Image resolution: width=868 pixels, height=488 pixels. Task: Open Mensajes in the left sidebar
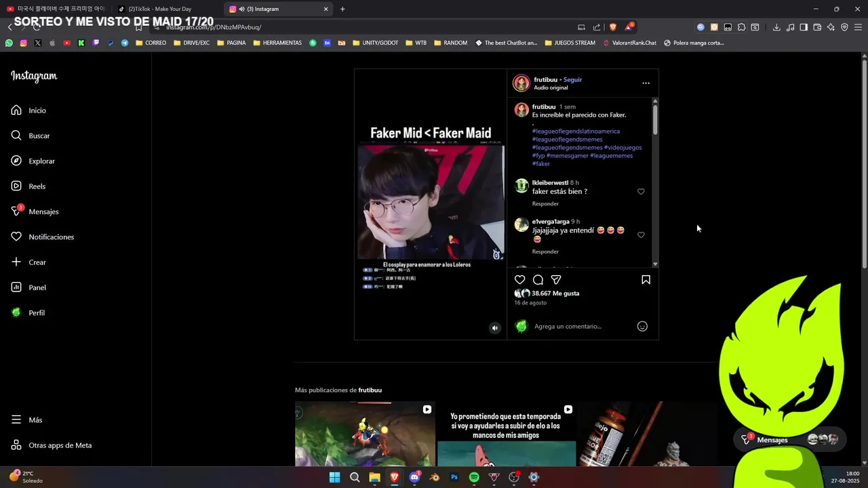35,211
